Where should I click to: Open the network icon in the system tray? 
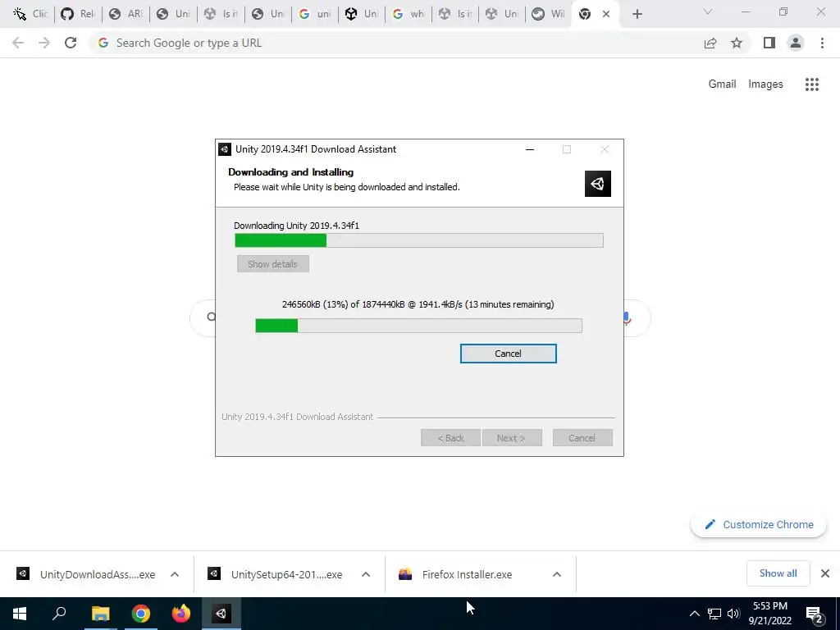tap(714, 614)
